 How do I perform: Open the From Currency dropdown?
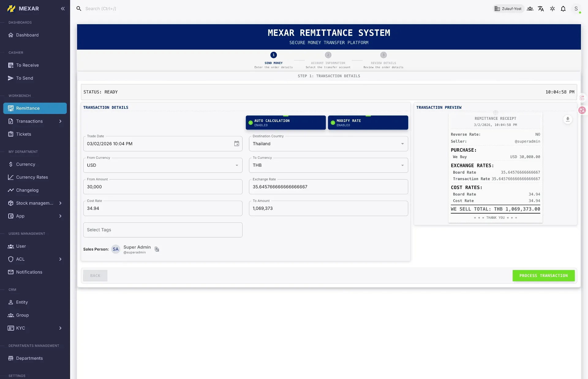(236, 165)
